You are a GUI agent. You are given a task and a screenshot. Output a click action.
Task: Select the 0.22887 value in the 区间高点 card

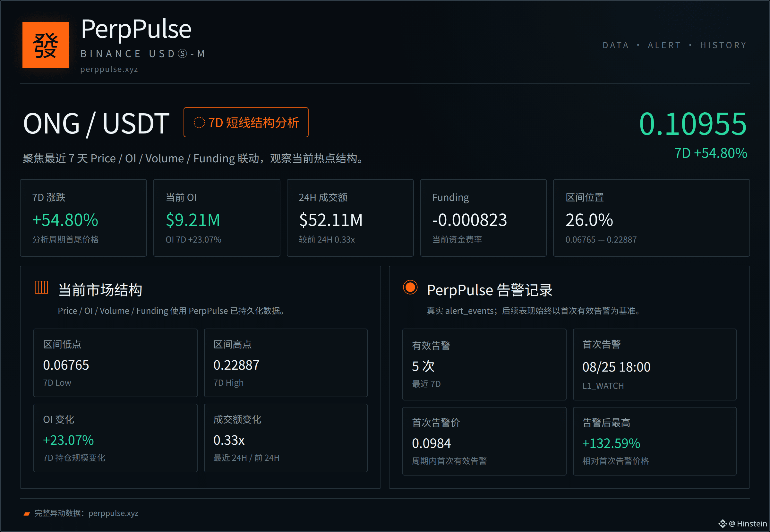236,365
